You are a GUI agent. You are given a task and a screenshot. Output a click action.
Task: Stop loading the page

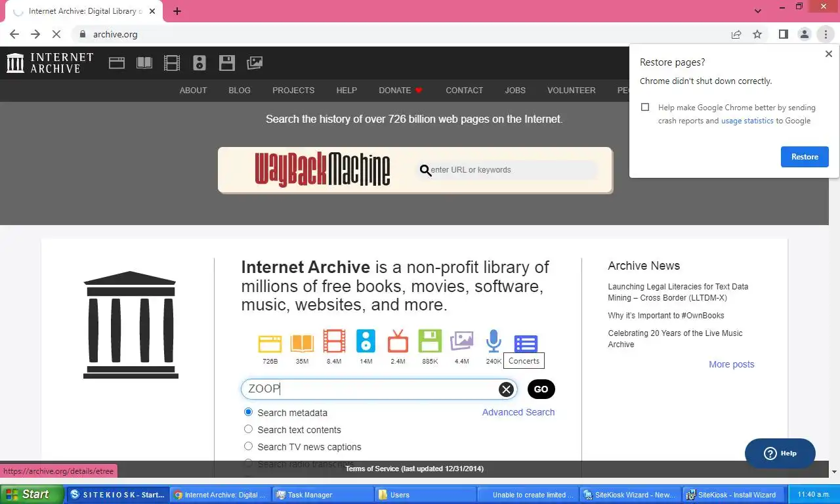(x=57, y=34)
